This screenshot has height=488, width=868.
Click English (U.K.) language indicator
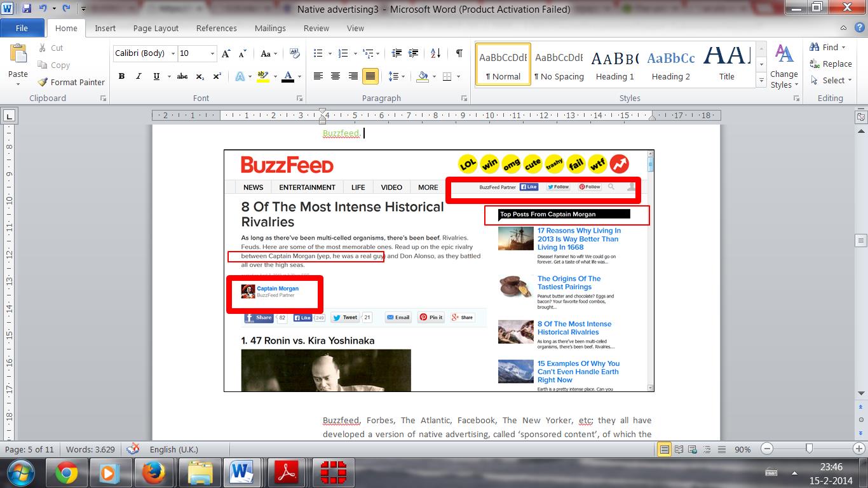click(x=173, y=449)
